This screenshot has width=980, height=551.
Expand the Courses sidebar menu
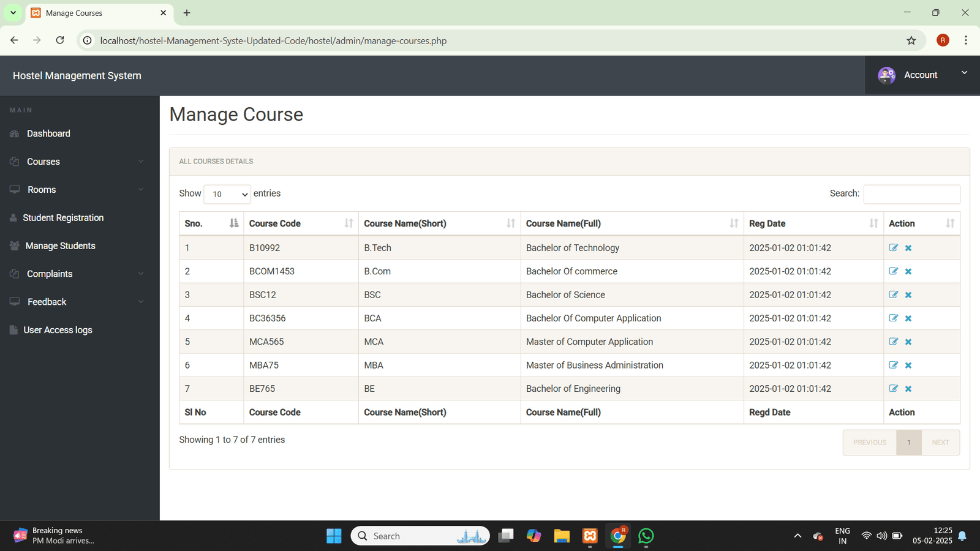pyautogui.click(x=80, y=162)
